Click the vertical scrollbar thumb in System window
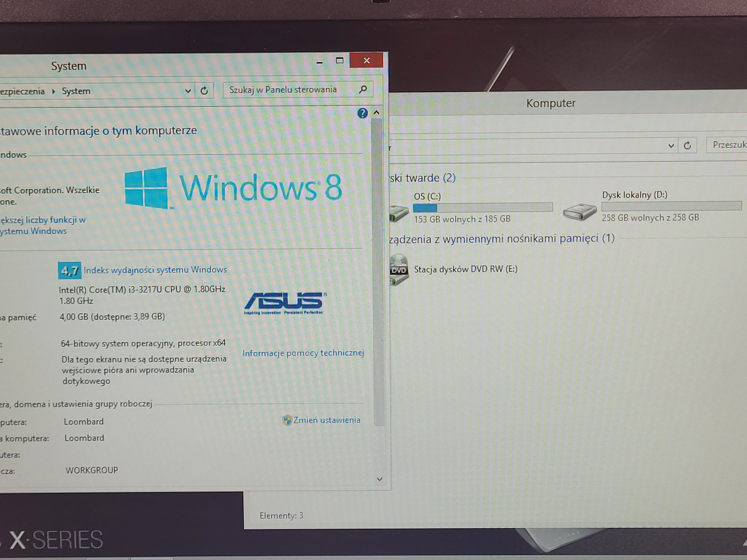Image resolution: width=747 pixels, height=560 pixels. pyautogui.click(x=378, y=272)
